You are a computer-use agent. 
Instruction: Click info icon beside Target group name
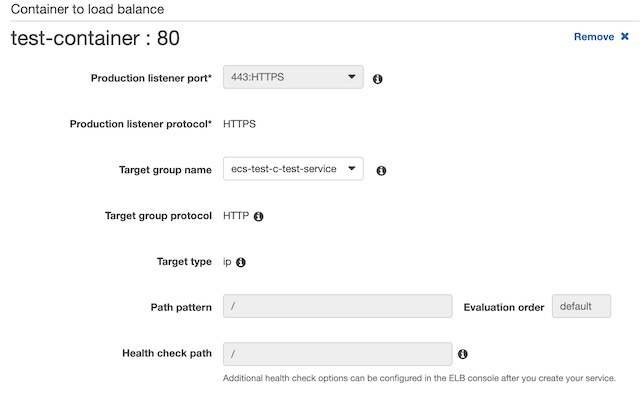pos(381,171)
